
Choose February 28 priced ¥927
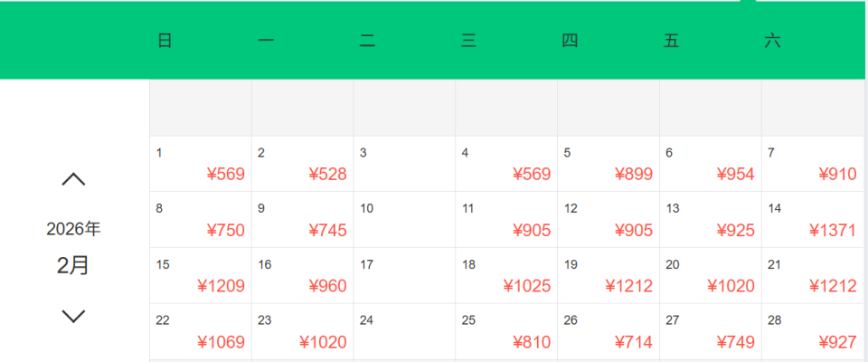(x=812, y=332)
